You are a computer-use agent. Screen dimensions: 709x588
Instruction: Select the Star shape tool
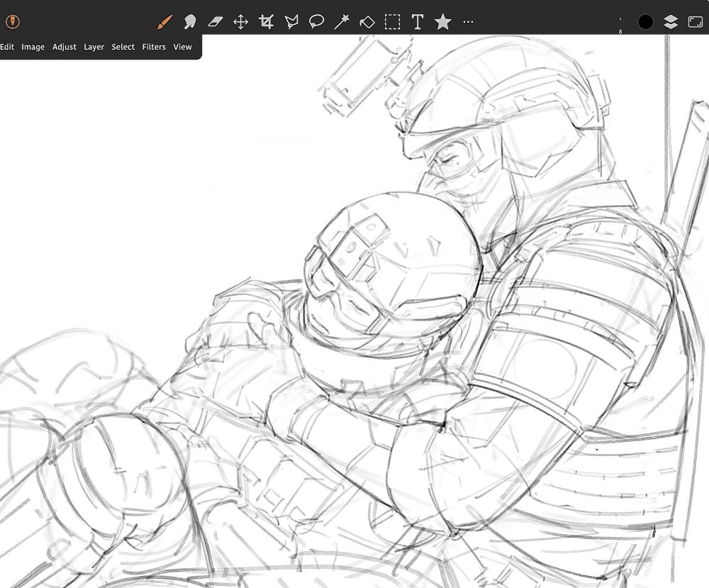pyautogui.click(x=443, y=21)
